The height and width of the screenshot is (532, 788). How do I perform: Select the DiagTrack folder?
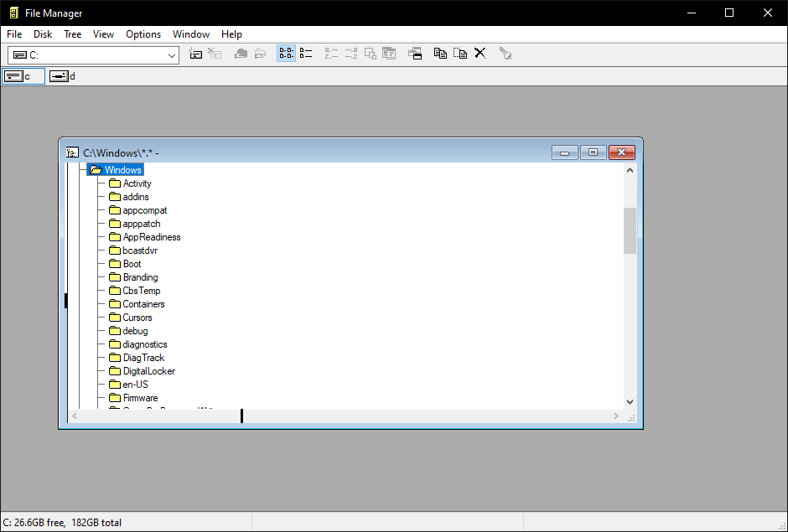(x=137, y=358)
